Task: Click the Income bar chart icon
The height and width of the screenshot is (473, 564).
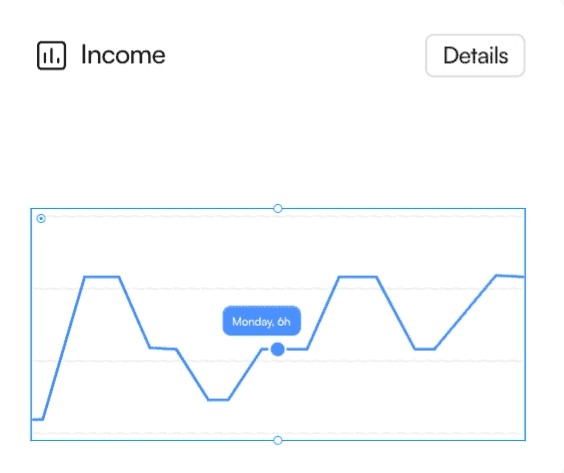Action: [51, 55]
